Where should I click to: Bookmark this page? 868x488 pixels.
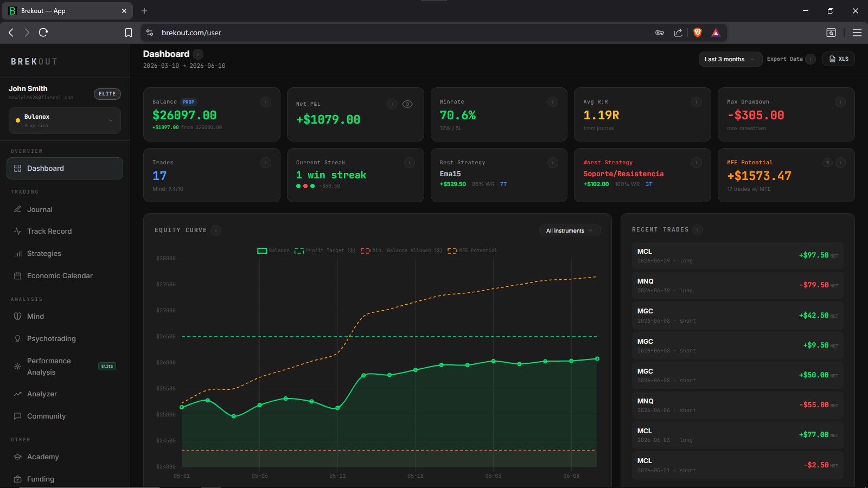pos(129,33)
